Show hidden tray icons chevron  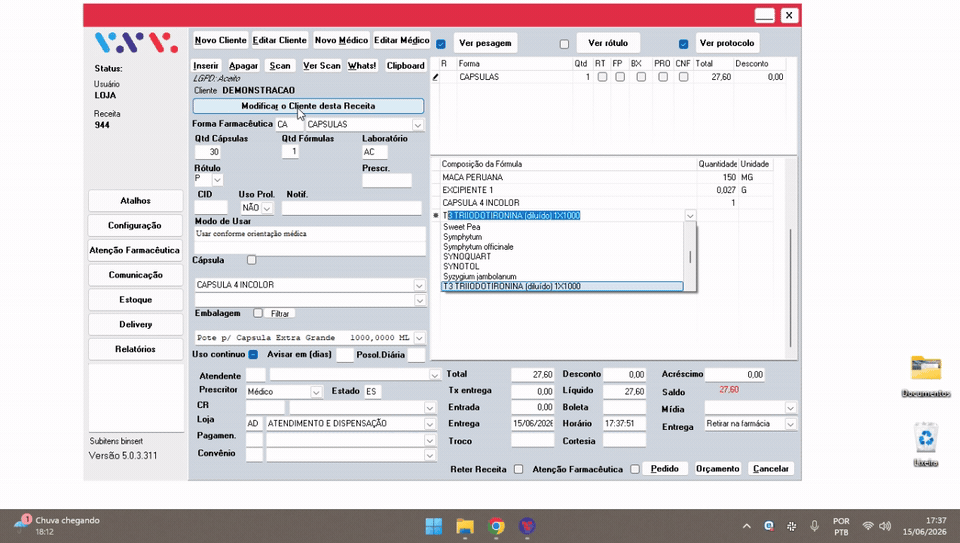(x=746, y=526)
